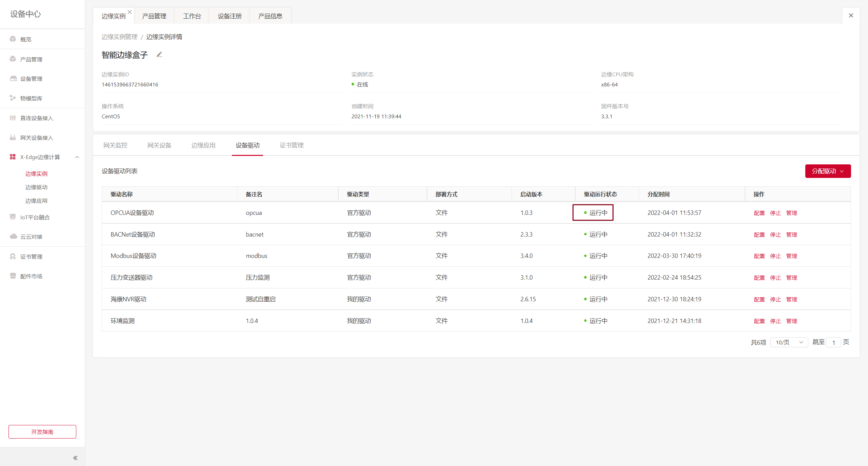The width and height of the screenshot is (868, 466).
Task: Close the 边缘实例 tab with its X
Action: pyautogui.click(x=130, y=12)
